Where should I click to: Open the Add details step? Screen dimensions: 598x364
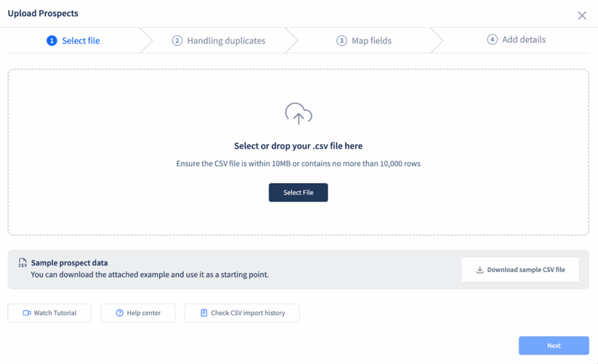[524, 40]
